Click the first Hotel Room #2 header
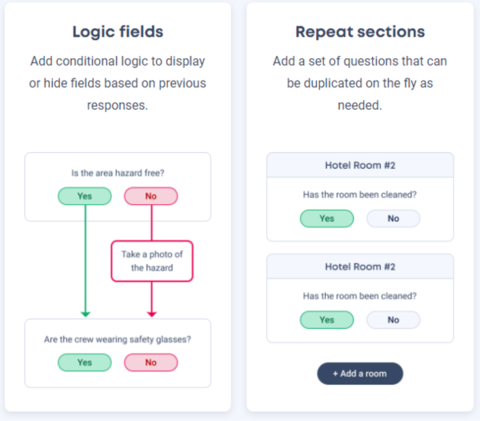This screenshot has width=480, height=421. [360, 165]
